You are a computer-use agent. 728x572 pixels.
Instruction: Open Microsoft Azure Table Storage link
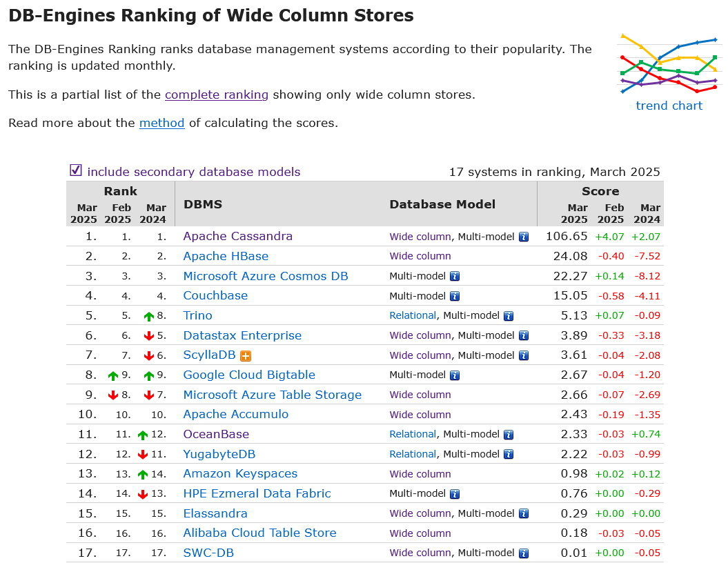272,395
